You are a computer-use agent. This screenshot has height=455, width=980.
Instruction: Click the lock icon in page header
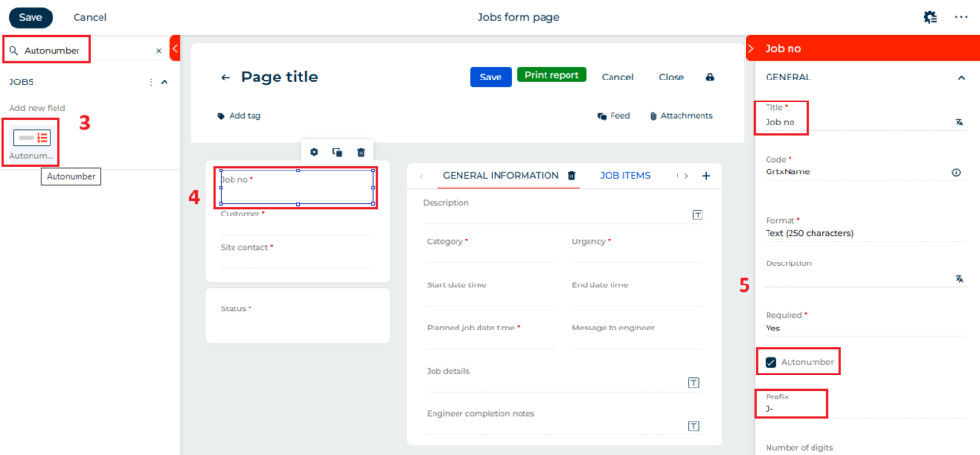[x=709, y=78]
